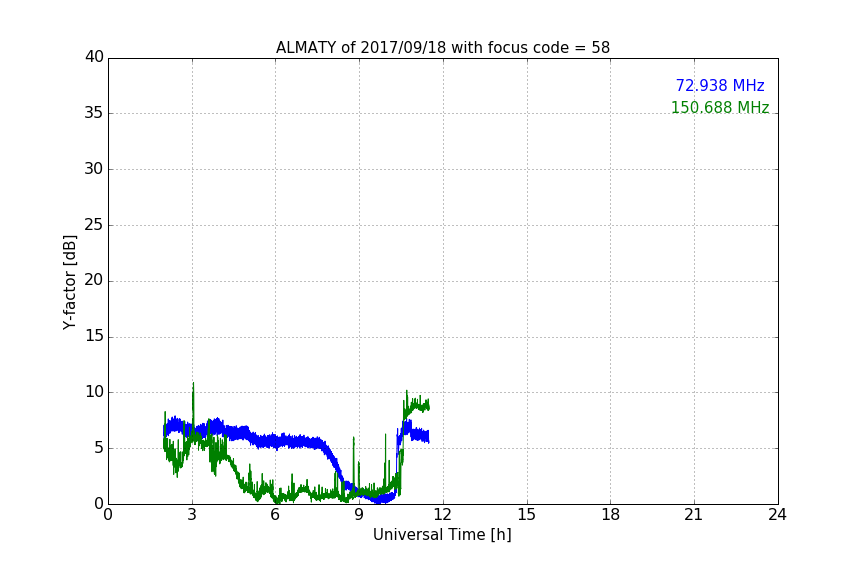Viewport: 864px width, 576px height.
Task: Click the plot title 'ALMATY of 2017/09/18 with focus code = 58'
Action: click(x=442, y=47)
